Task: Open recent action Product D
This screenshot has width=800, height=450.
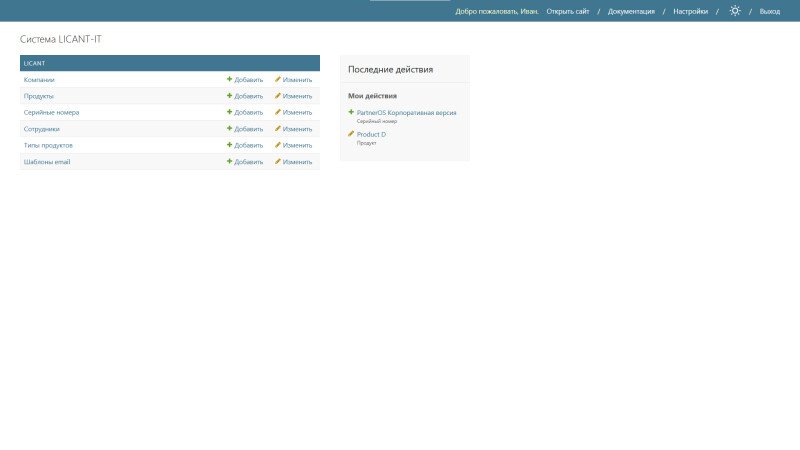Action: 371,134
